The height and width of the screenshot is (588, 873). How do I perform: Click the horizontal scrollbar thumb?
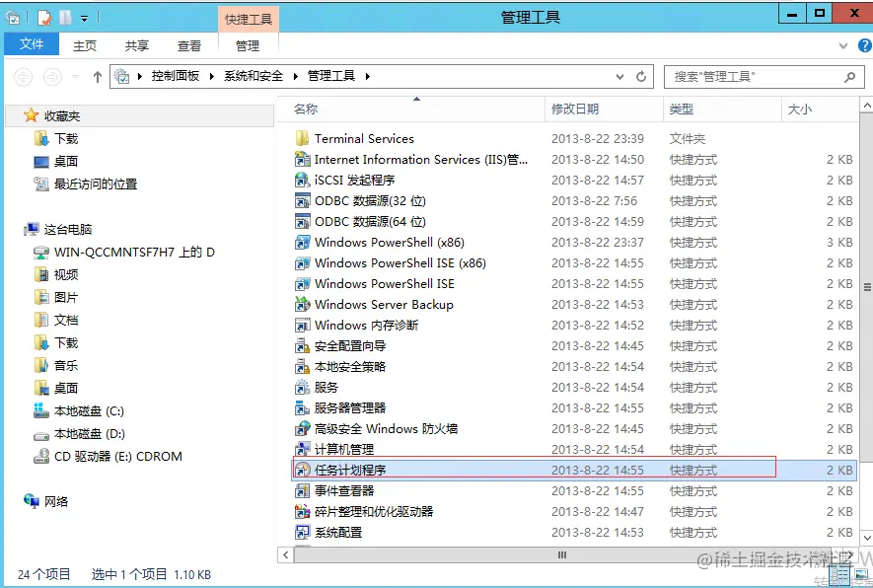[x=562, y=554]
